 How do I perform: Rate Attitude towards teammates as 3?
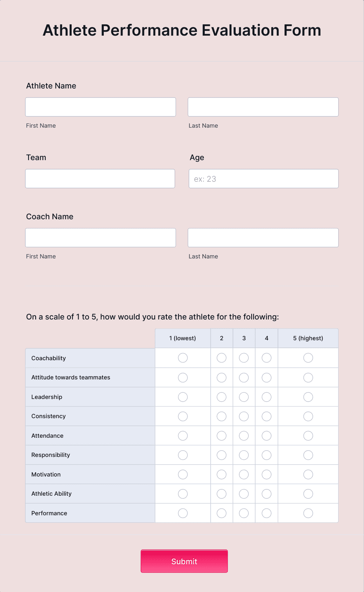click(243, 377)
